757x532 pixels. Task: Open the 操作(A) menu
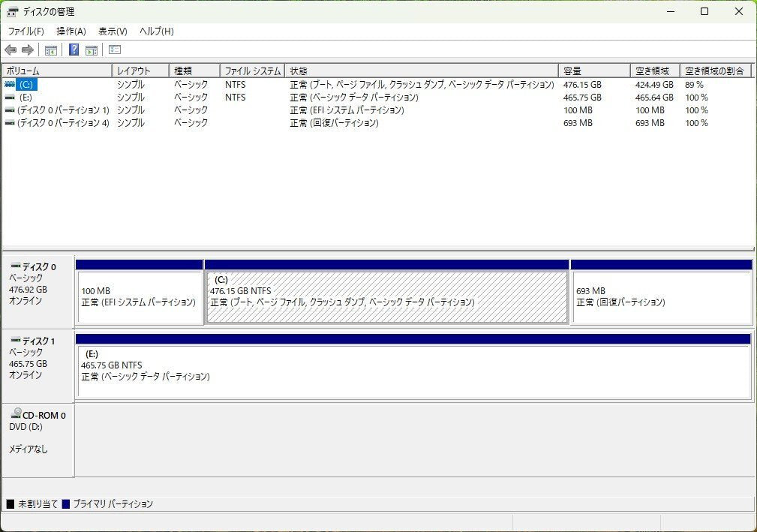tap(71, 32)
